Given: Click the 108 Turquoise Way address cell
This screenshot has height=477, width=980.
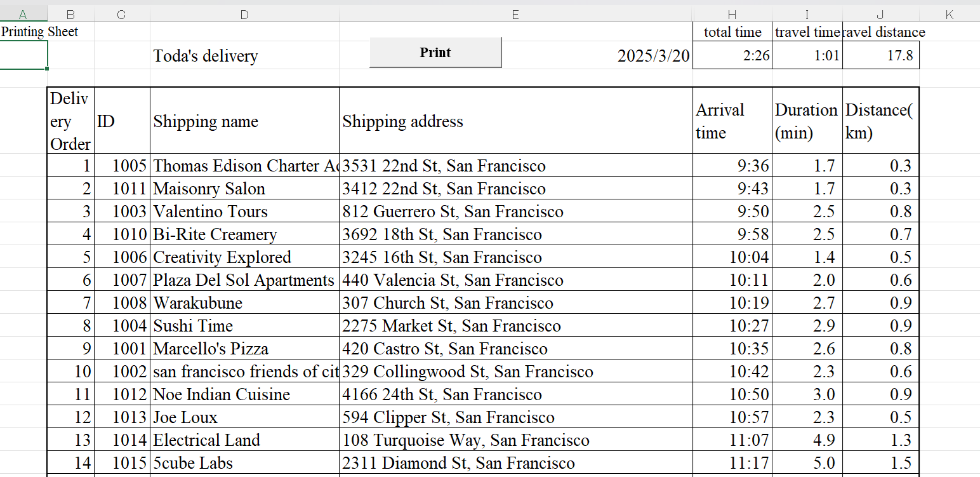Looking at the screenshot, I should point(515,440).
